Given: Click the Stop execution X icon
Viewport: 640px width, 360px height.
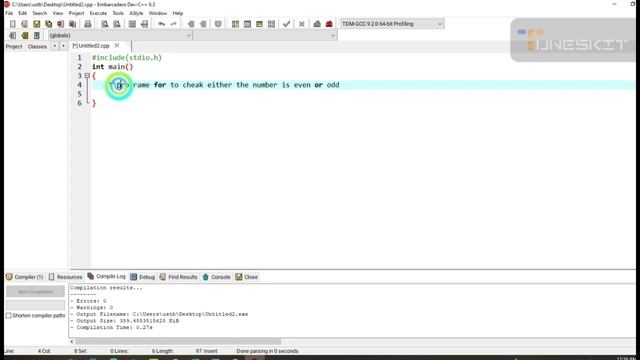Looking at the screenshot, I should 302,24.
